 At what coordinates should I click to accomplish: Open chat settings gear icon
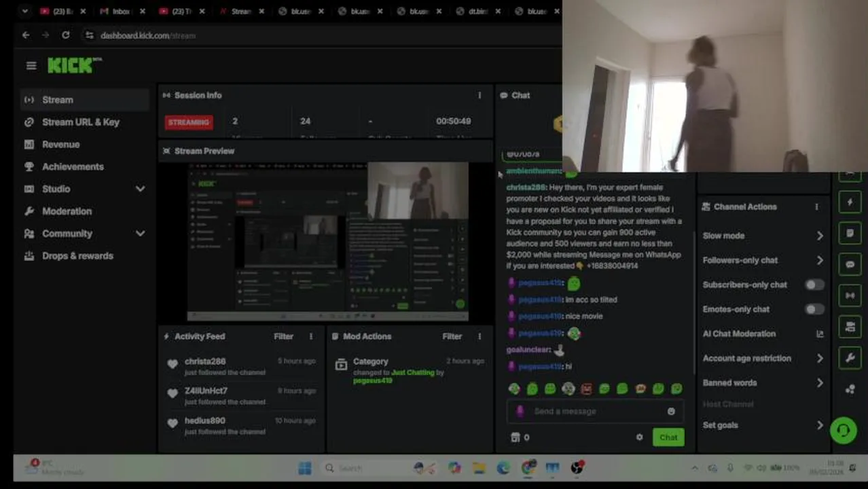click(639, 437)
